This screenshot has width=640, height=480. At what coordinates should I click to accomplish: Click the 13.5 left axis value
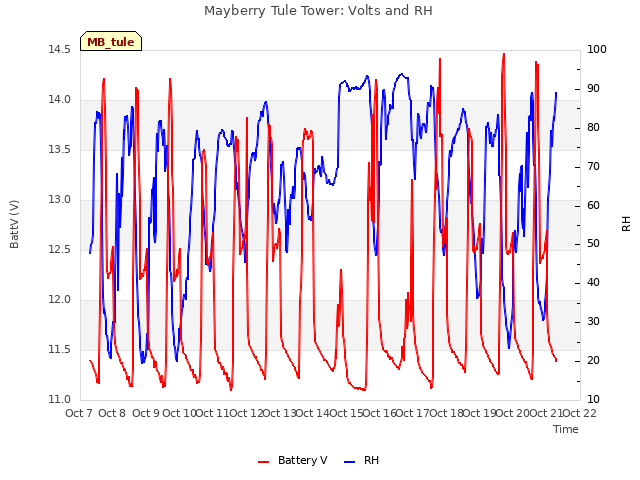pyautogui.click(x=59, y=149)
